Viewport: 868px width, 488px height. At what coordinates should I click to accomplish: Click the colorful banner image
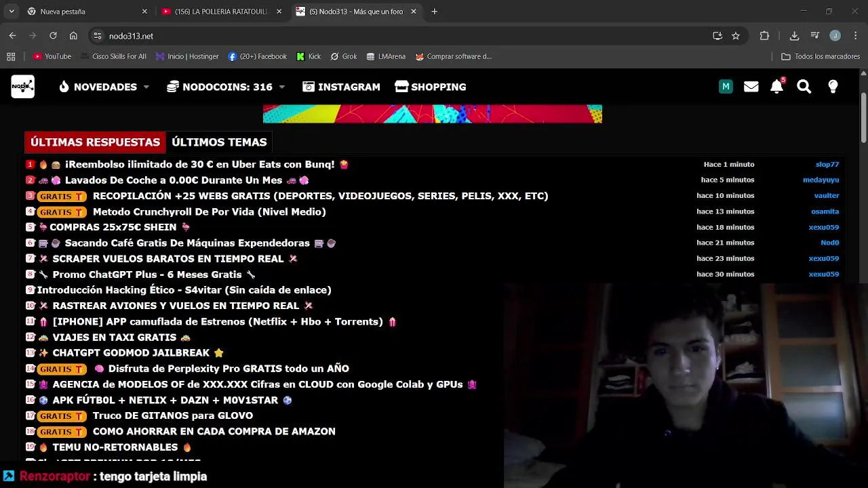[x=433, y=114]
